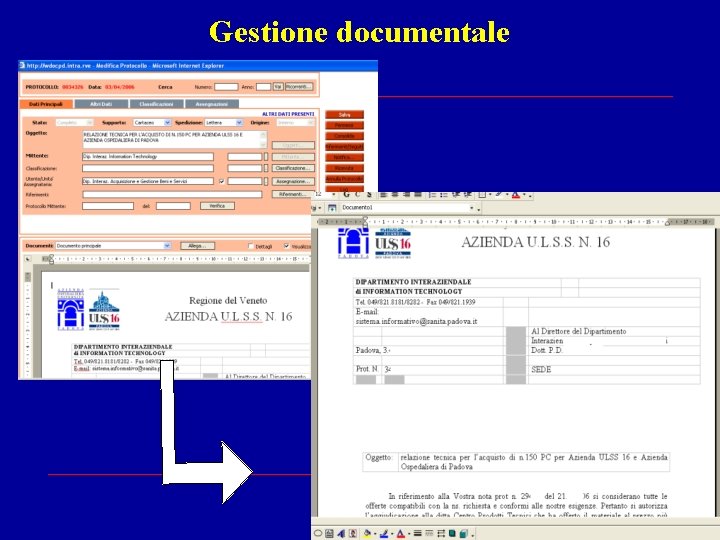Apply bulleted list in Word toolbar
720x540 pixels.
point(444,195)
